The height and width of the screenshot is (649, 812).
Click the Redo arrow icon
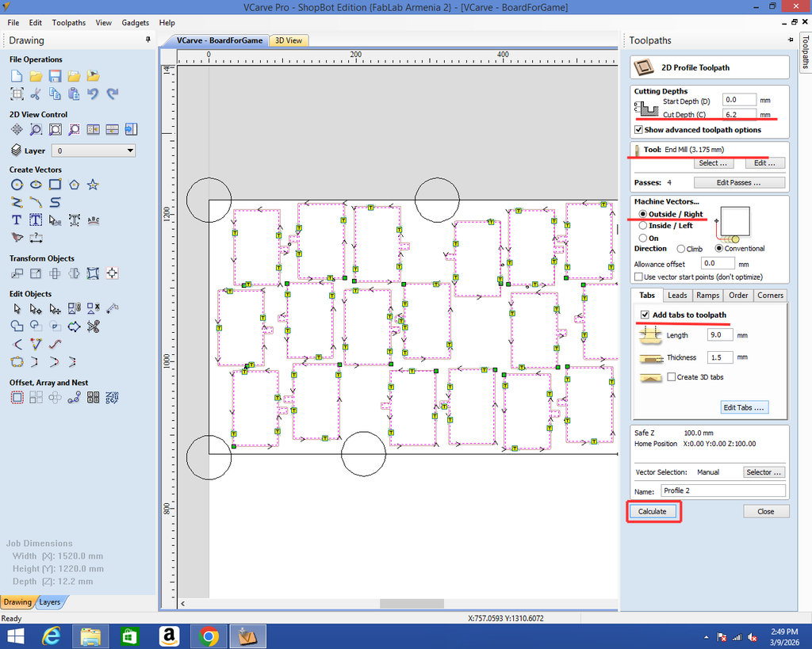(113, 94)
